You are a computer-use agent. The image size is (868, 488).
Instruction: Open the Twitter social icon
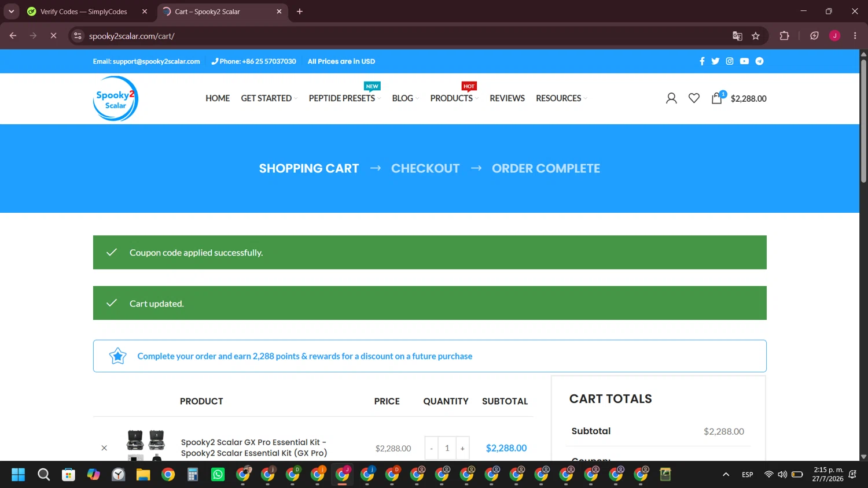pyautogui.click(x=715, y=61)
